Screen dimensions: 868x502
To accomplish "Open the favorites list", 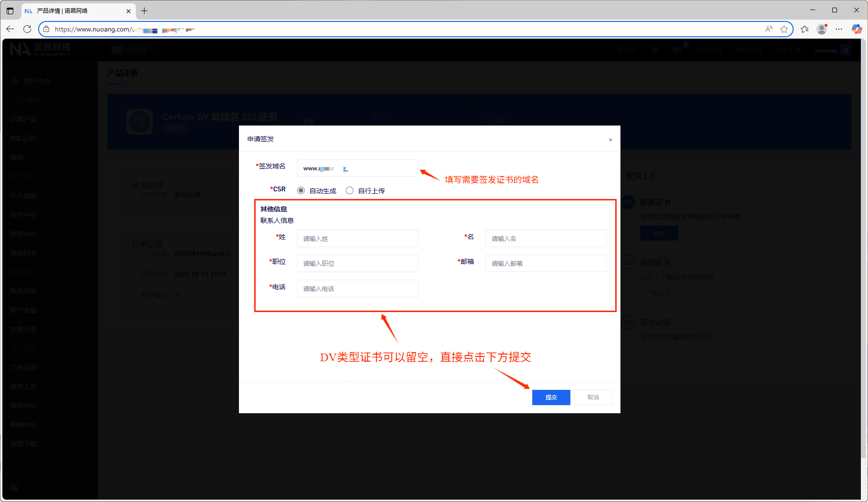I will [805, 29].
